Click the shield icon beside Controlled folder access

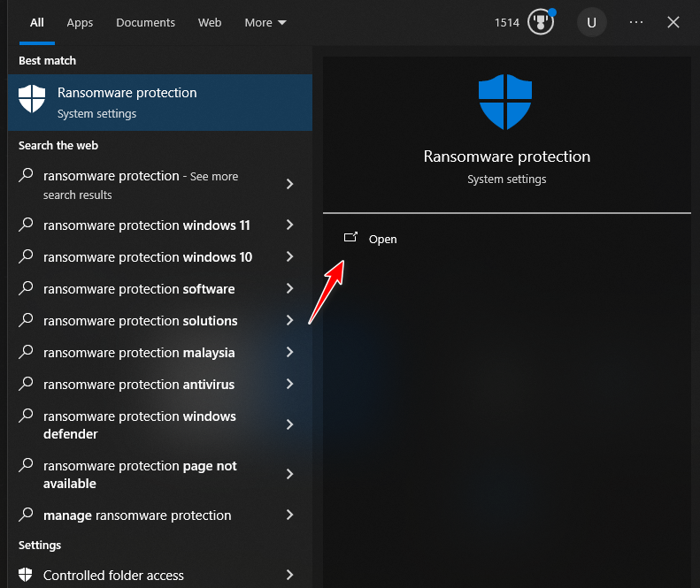(26, 575)
